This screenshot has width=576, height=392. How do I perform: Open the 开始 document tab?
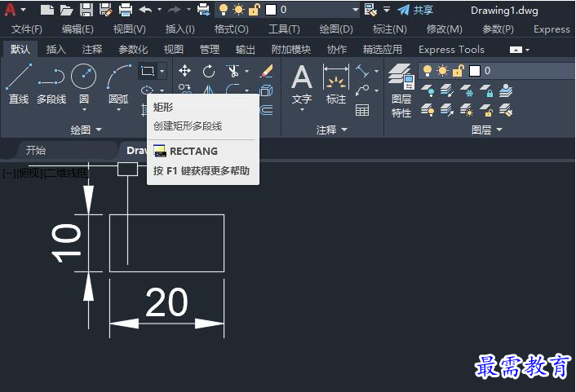(x=36, y=150)
